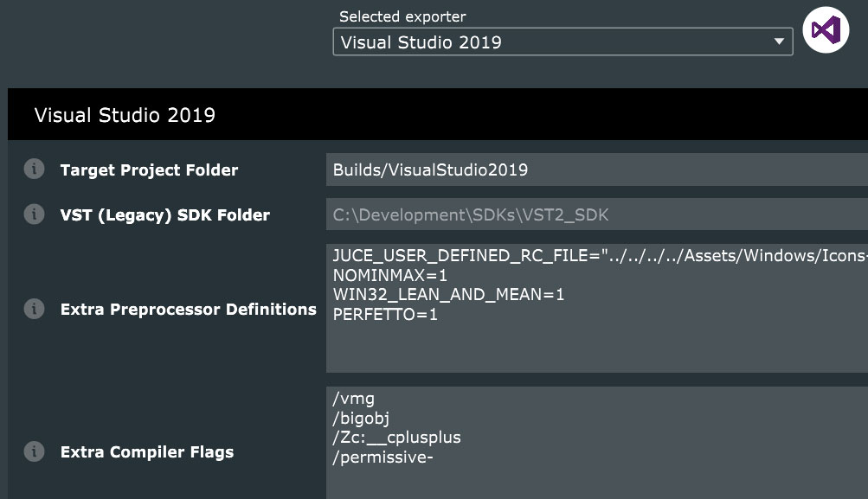Place cursor on the NOMINMAX=1 line
The height and width of the screenshot is (499, 868).
pyautogui.click(x=390, y=275)
